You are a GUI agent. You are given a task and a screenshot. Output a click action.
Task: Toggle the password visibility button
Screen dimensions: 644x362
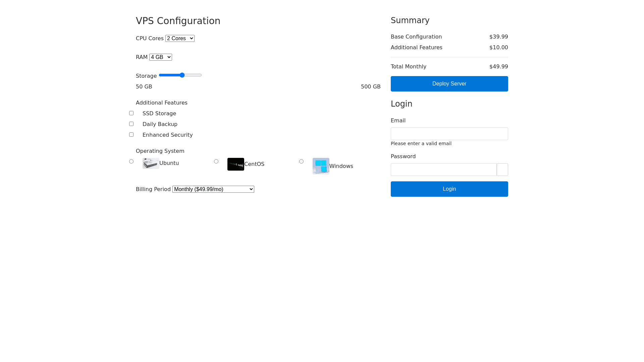click(x=502, y=170)
